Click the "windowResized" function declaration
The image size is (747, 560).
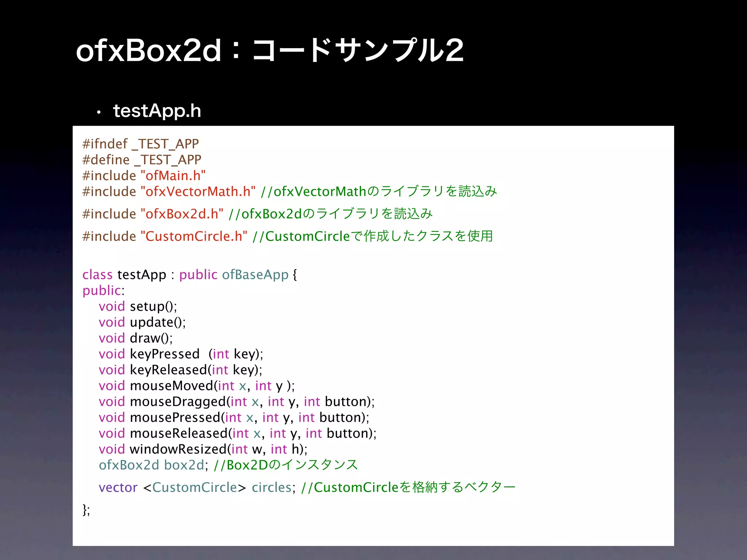coord(203,449)
